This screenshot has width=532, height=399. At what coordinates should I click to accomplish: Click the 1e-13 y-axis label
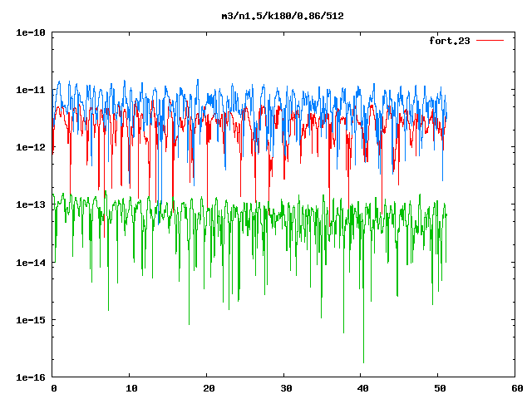(x=31, y=204)
